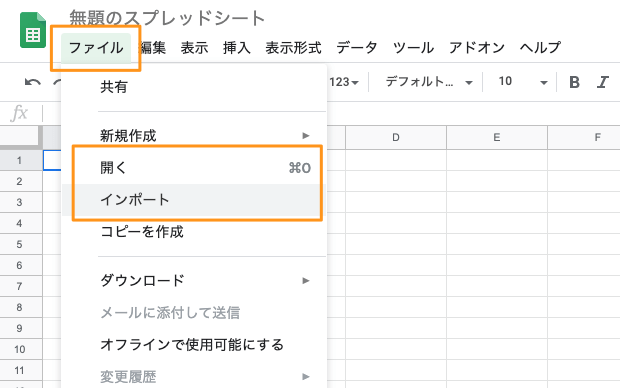Expand the 変更履歴 submenu
Image resolution: width=620 pixels, height=388 pixels.
pos(194,377)
